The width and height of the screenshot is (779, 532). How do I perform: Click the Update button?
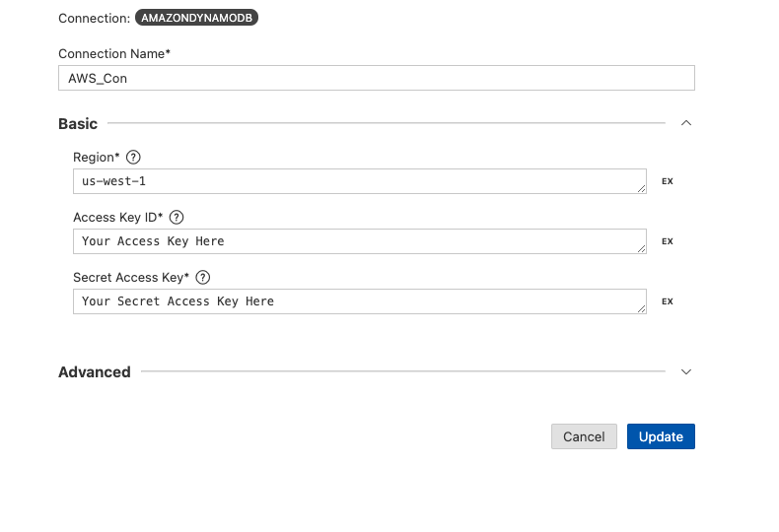point(661,436)
